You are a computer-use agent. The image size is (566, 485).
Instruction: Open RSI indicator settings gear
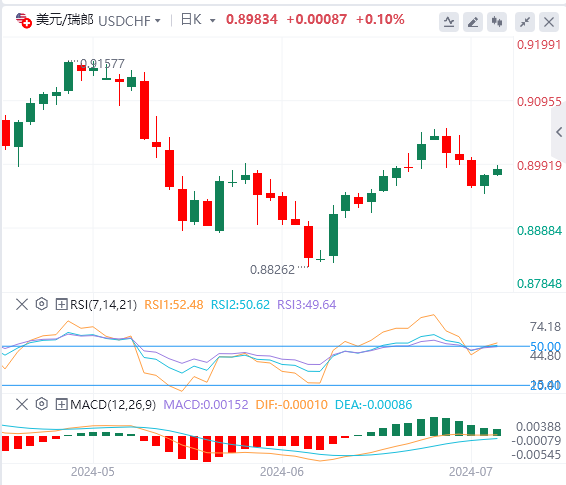click(x=42, y=304)
